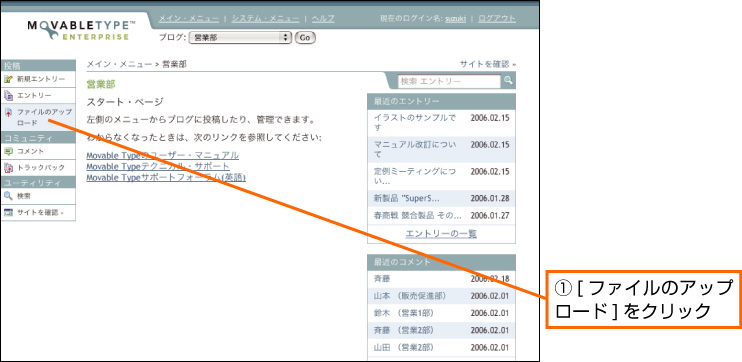Viewport: 742px width, 362px height.
Task: Click the エントリーの一覧 link
Action: [442, 234]
